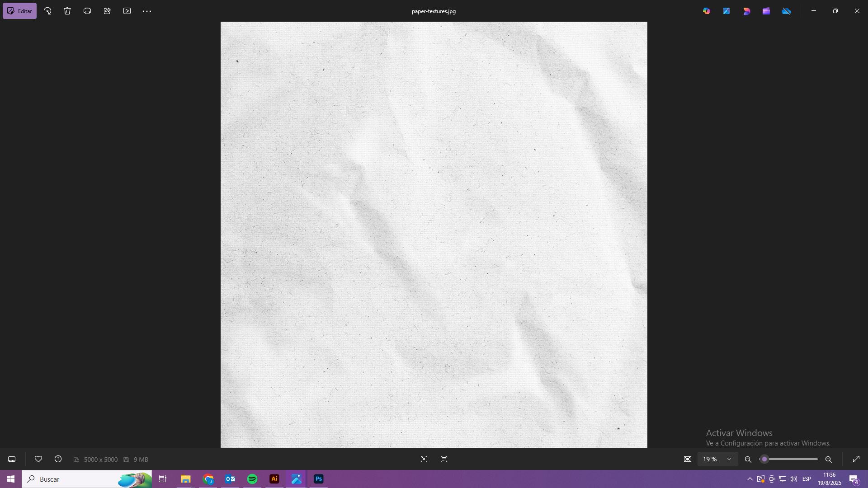Open Outlook from the taskbar

[x=230, y=479]
